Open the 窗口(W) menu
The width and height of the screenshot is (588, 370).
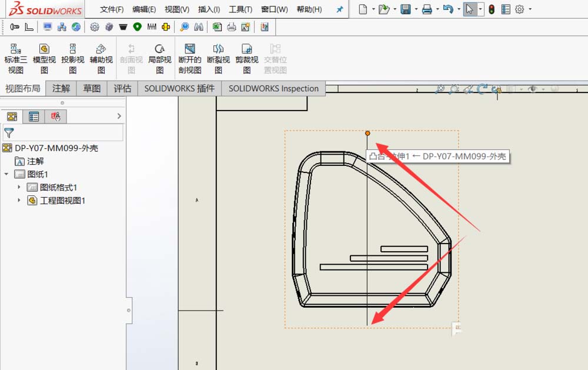click(x=275, y=9)
